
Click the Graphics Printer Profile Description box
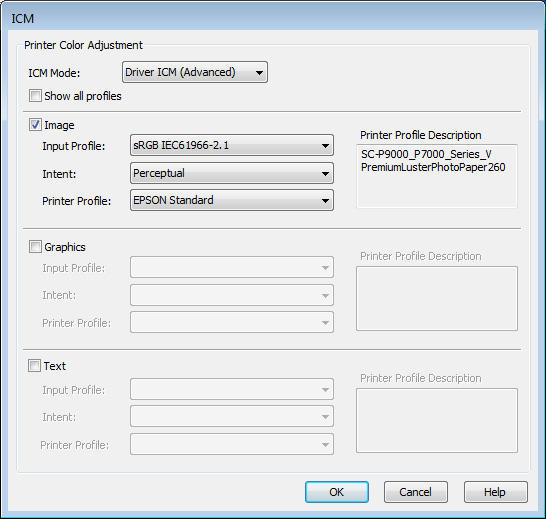(x=437, y=299)
